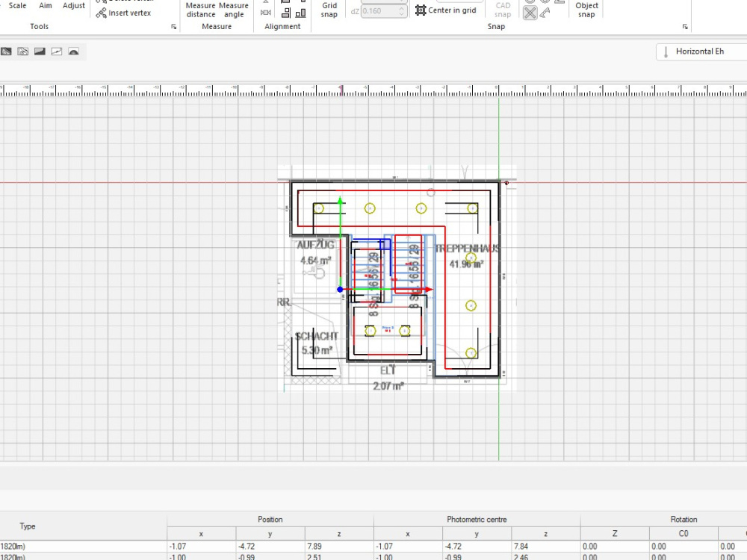Toggle the highlighted intersection snap X icon
Screen dimensions: 747x560
pyautogui.click(x=530, y=13)
